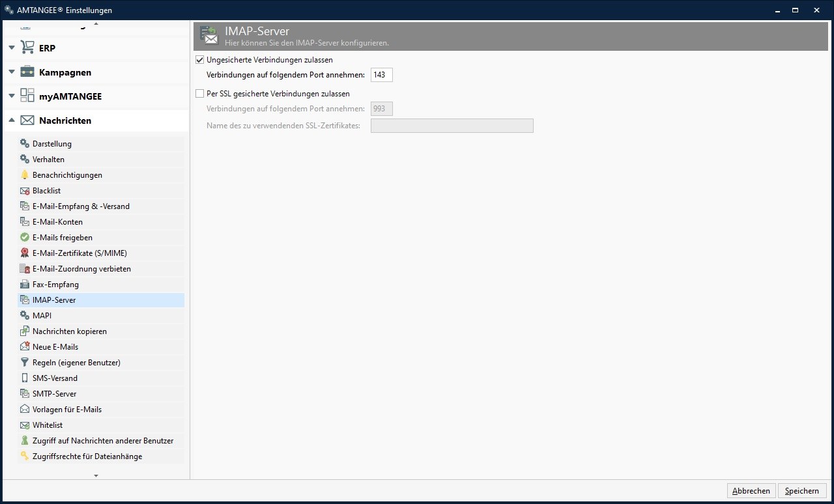This screenshot has width=834, height=504.
Task: Click the SSL port 993 field
Action: click(382, 109)
